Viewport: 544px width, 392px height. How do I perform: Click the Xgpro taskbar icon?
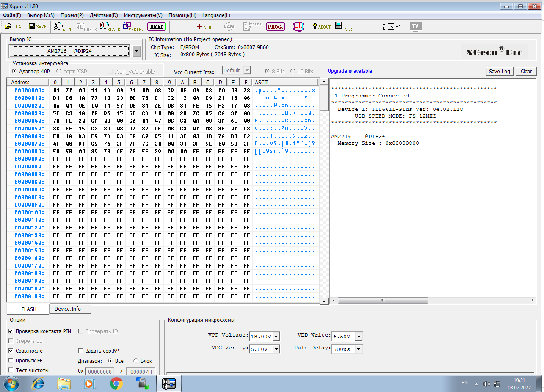(x=169, y=384)
